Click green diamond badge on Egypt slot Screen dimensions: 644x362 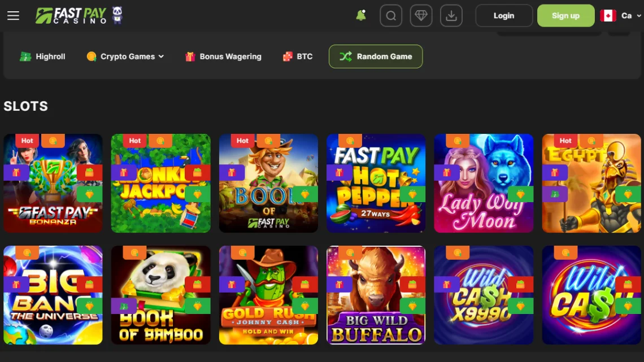(628, 194)
